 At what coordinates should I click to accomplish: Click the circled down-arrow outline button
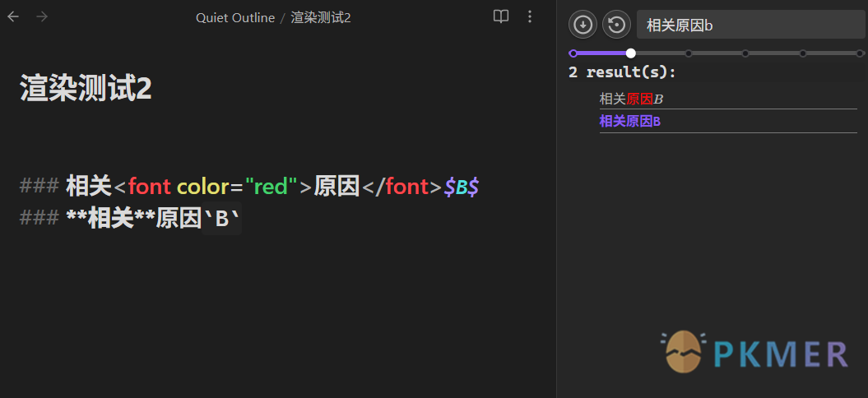click(x=583, y=25)
